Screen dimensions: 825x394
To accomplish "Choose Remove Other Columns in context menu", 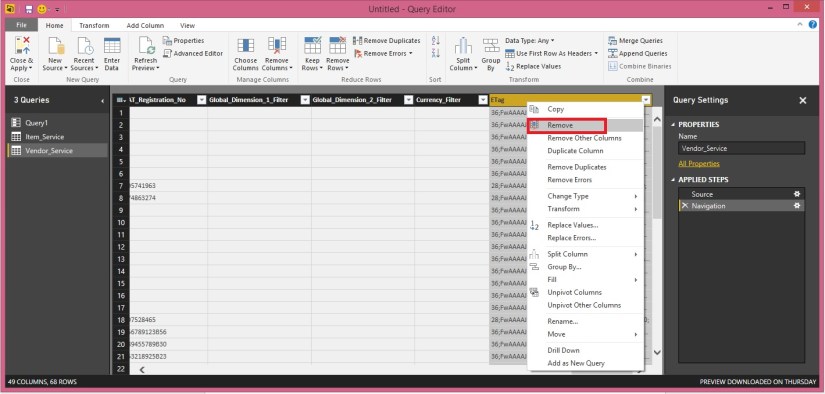I will tap(585, 138).
